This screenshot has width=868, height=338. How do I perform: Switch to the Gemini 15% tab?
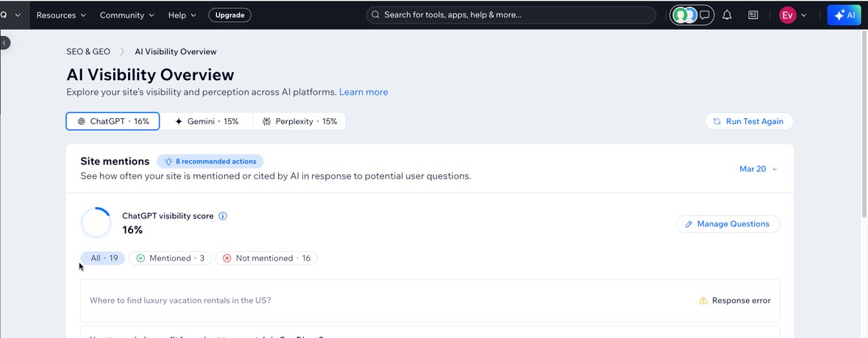pos(207,121)
